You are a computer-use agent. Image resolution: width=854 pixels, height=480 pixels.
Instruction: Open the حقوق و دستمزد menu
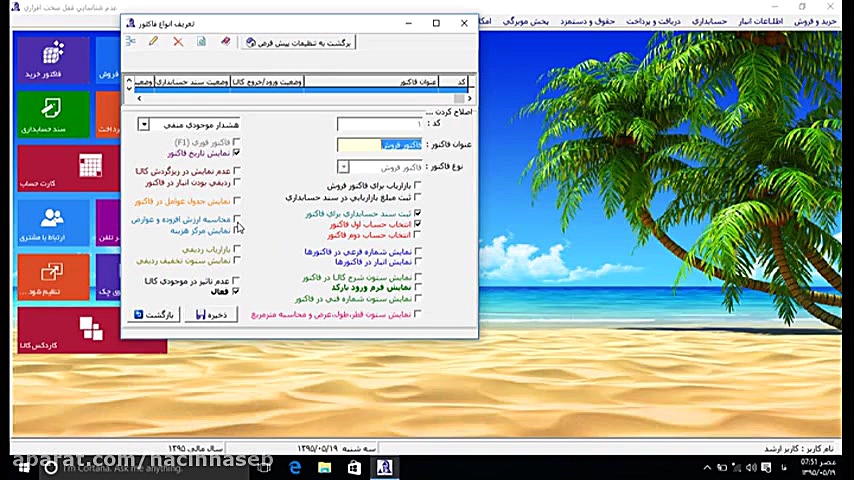pos(588,21)
